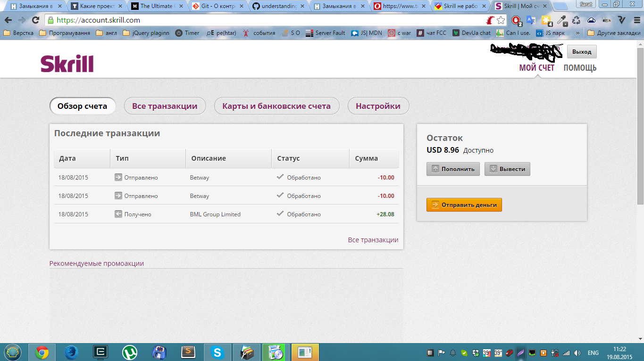Switch to the Все транзакции tab
Image resolution: width=644 pixels, height=361 pixels.
[165, 106]
